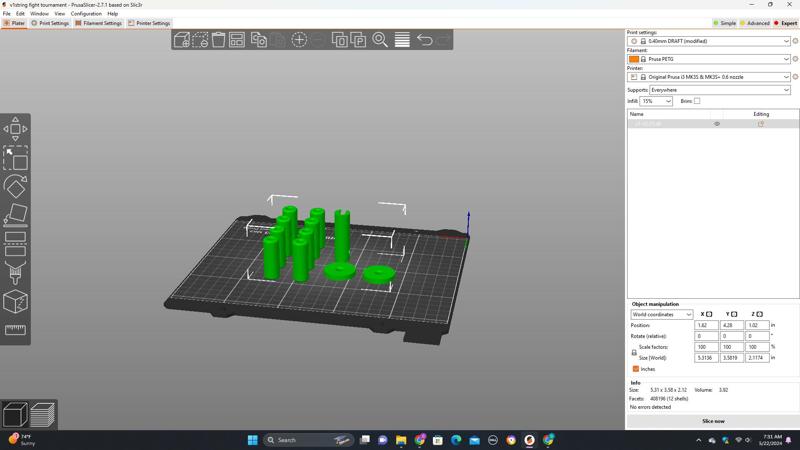Select the Paint-on supports brush tool
This screenshot has height=450, width=800.
coord(15,272)
